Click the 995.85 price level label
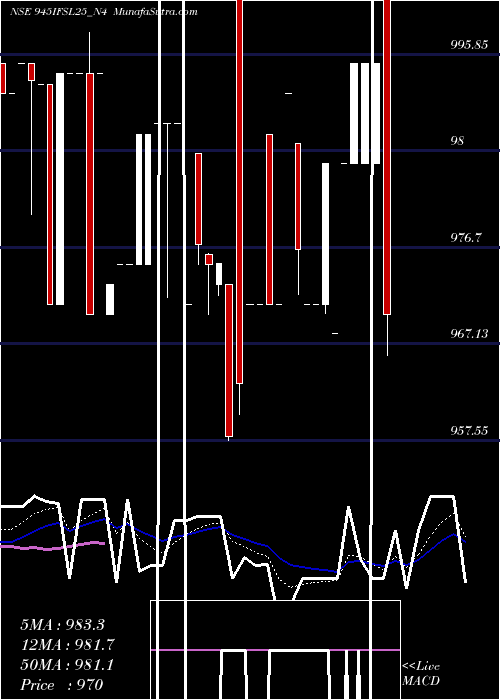 tap(469, 44)
